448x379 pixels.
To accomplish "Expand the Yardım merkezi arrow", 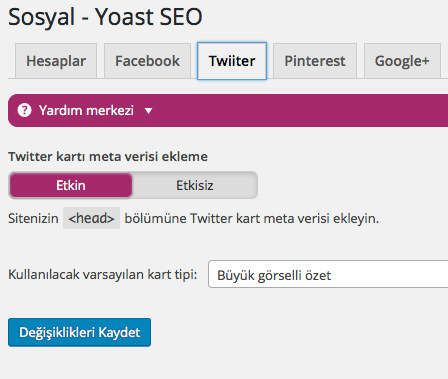I will point(149,111).
